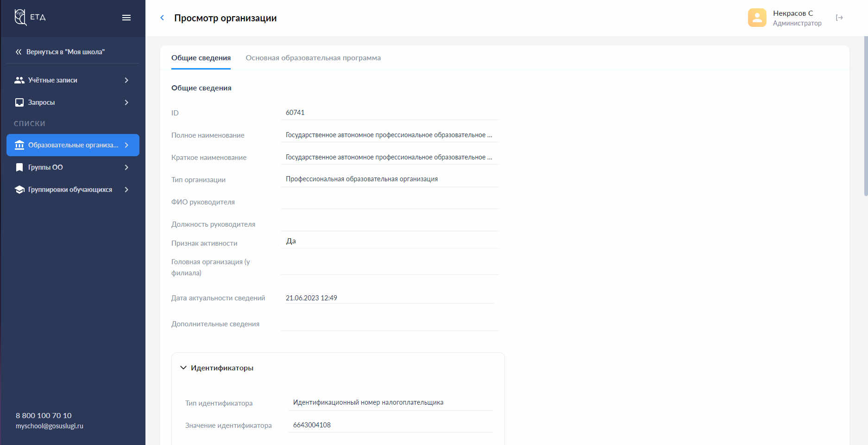Image resolution: width=868 pixels, height=445 pixels.
Task: Collapse the Идентификаторы section
Action: pyautogui.click(x=183, y=368)
